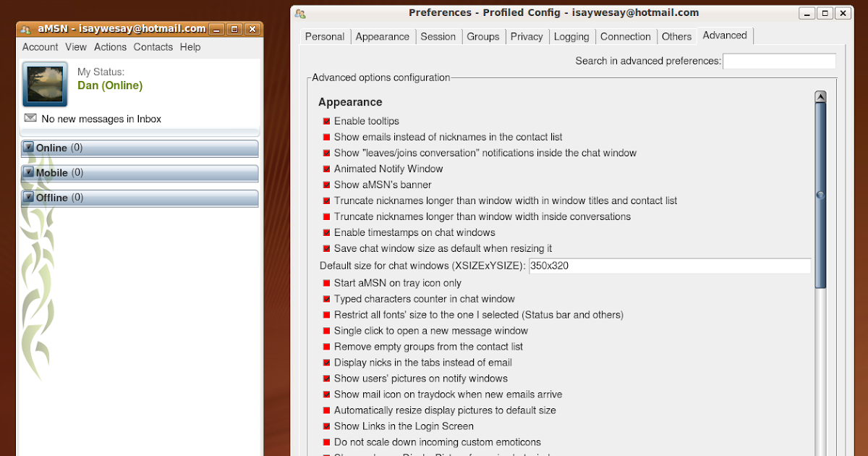Click the scroll up arrow in preferences

(820, 97)
